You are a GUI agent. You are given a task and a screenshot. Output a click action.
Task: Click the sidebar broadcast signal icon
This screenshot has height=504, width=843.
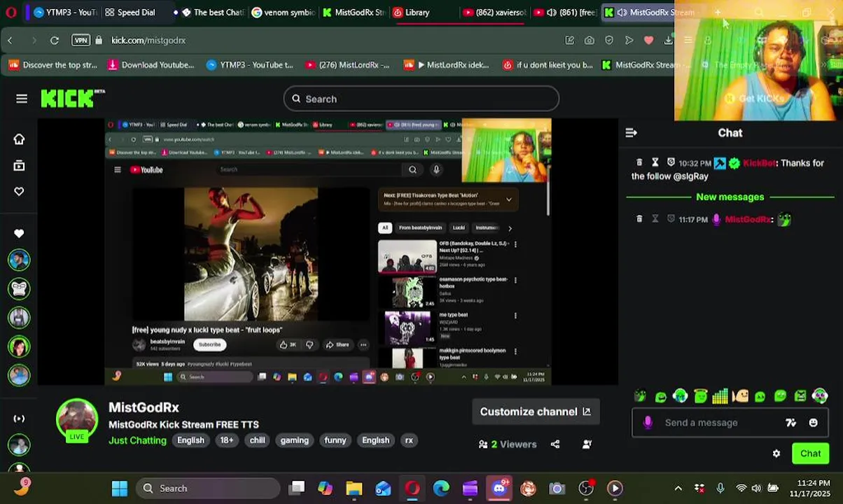pos(19,419)
